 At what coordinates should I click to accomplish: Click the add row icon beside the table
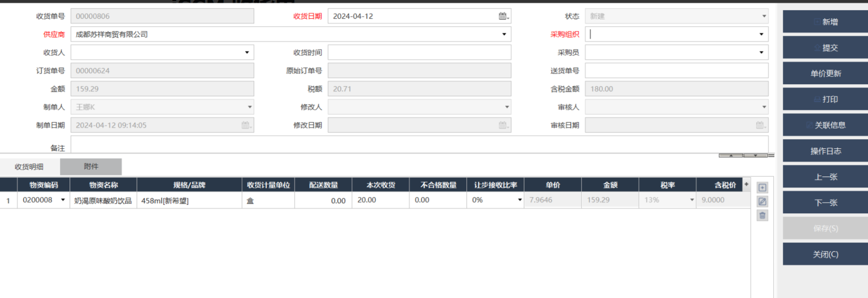(x=762, y=188)
